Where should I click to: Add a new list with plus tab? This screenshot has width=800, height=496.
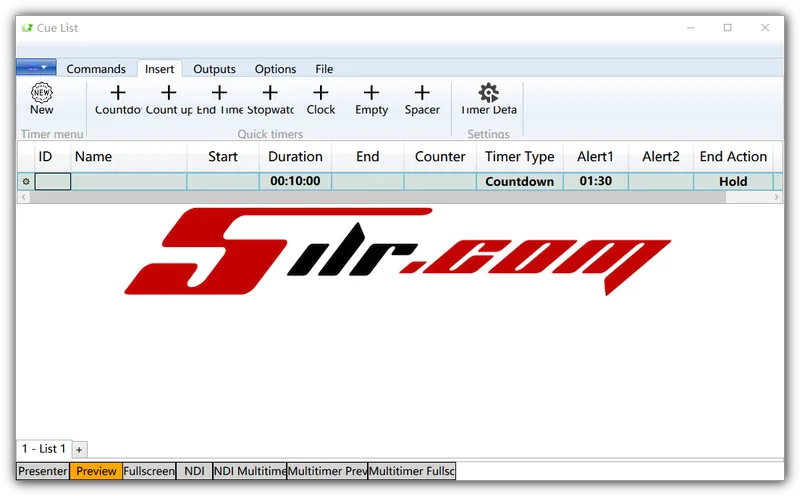point(79,450)
